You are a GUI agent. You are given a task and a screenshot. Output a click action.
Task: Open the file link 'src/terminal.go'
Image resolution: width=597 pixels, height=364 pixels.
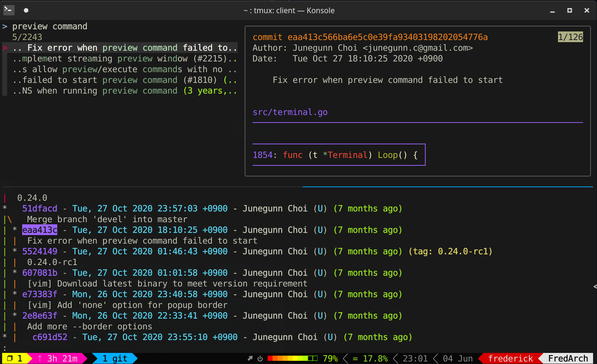pos(290,112)
